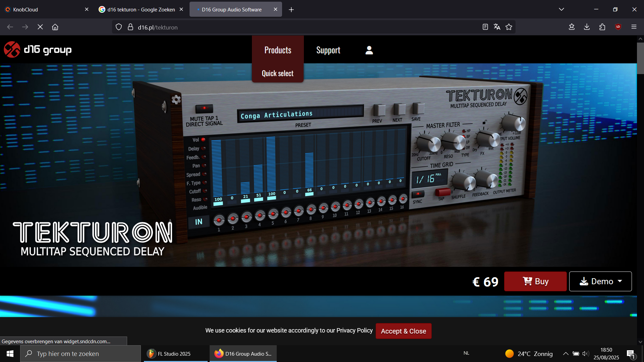Viewport: 644px width, 362px height.
Task: Click the MULTITAP SEQUENCED DELAY subtitle
Action: click(x=93, y=251)
